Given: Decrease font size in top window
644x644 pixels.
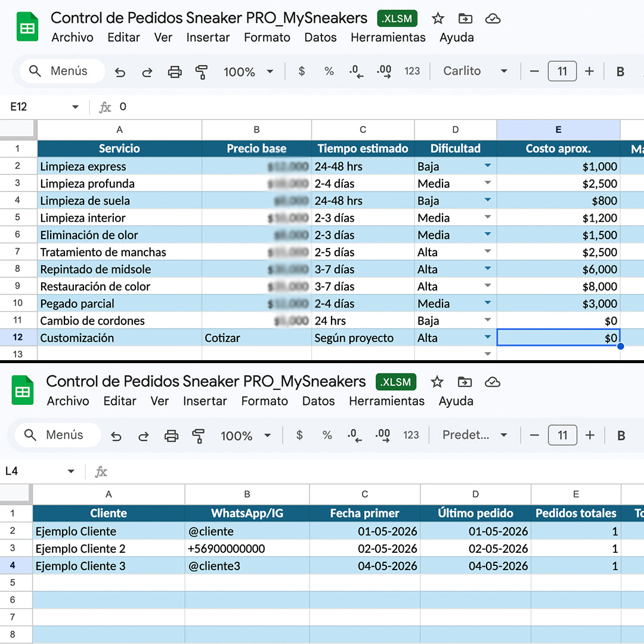Looking at the screenshot, I should (x=534, y=72).
